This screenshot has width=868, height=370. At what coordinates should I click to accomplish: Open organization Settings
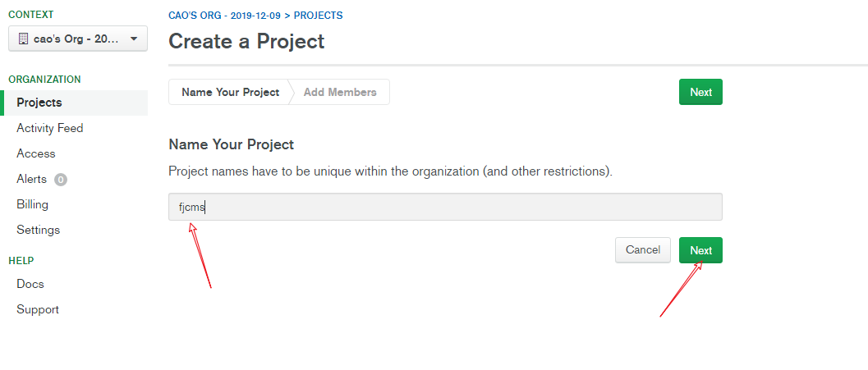[39, 230]
